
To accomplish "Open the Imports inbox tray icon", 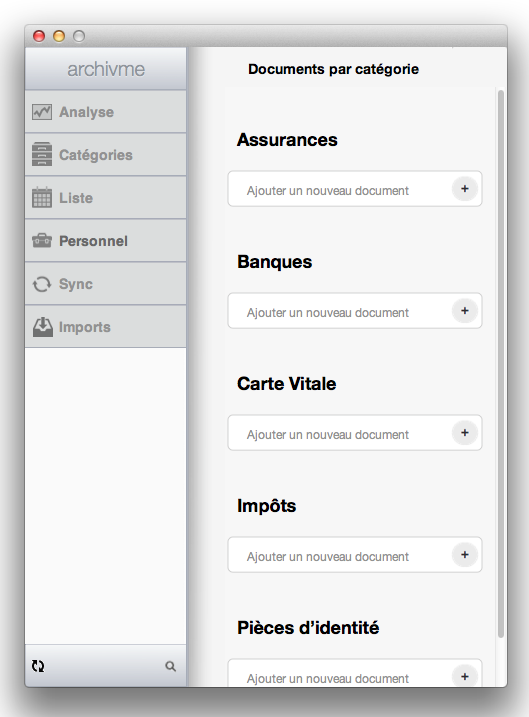I will tap(43, 327).
